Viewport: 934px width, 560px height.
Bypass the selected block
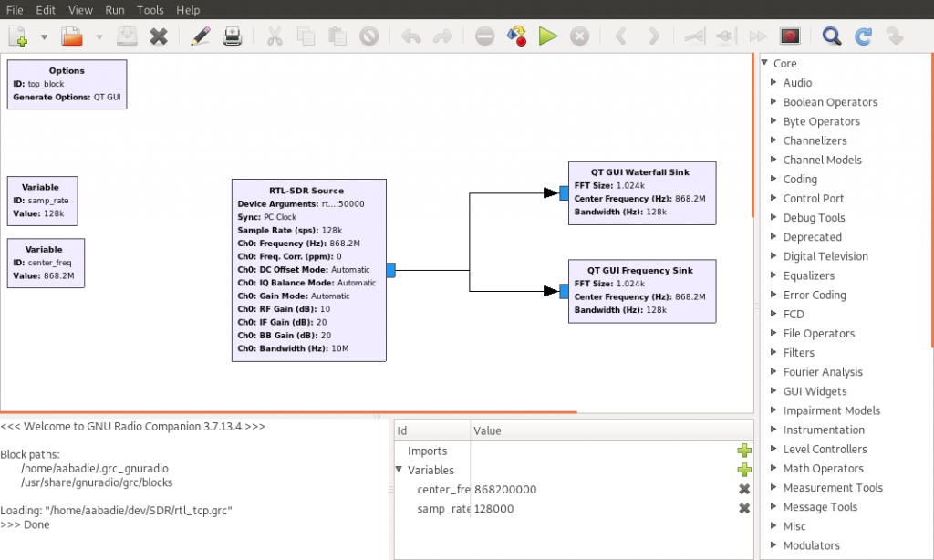point(758,36)
